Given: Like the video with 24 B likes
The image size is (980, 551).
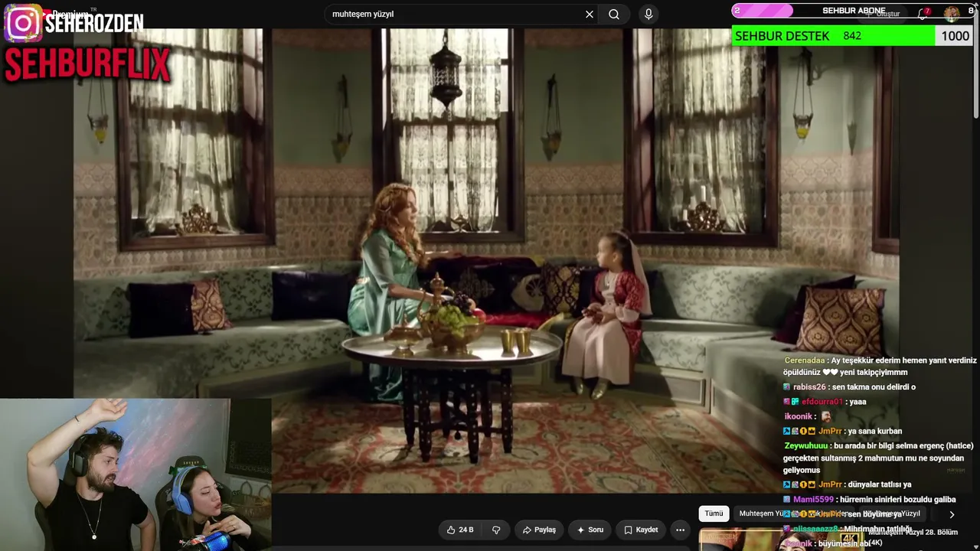Looking at the screenshot, I should coord(460,530).
